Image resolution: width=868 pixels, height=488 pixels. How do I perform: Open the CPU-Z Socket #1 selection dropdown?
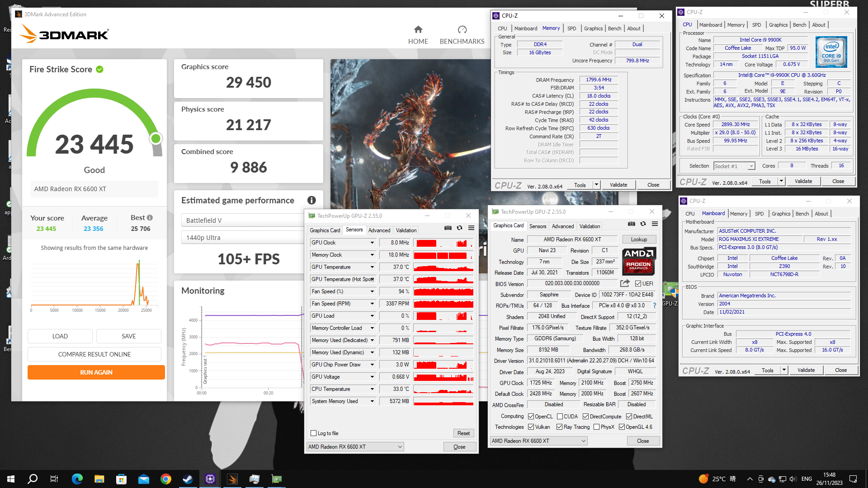pyautogui.click(x=735, y=166)
